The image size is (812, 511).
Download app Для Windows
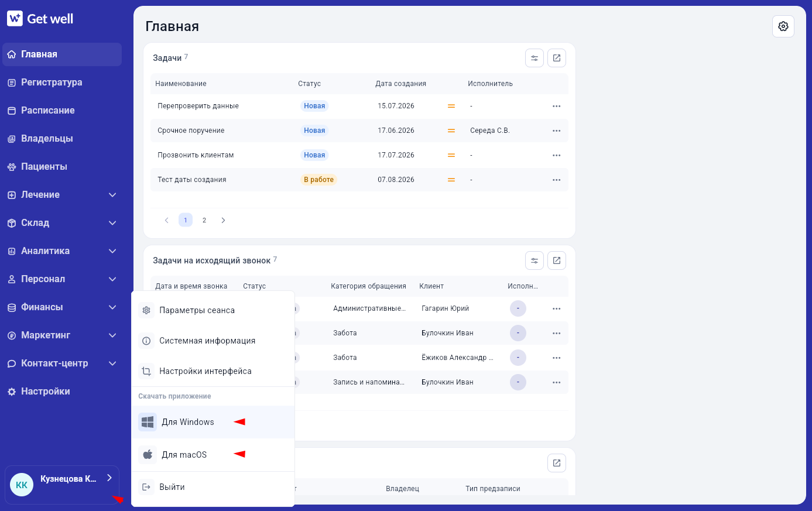[213, 422]
